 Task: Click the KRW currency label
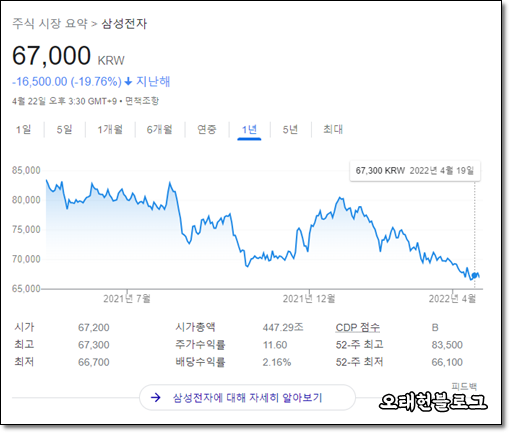(111, 61)
